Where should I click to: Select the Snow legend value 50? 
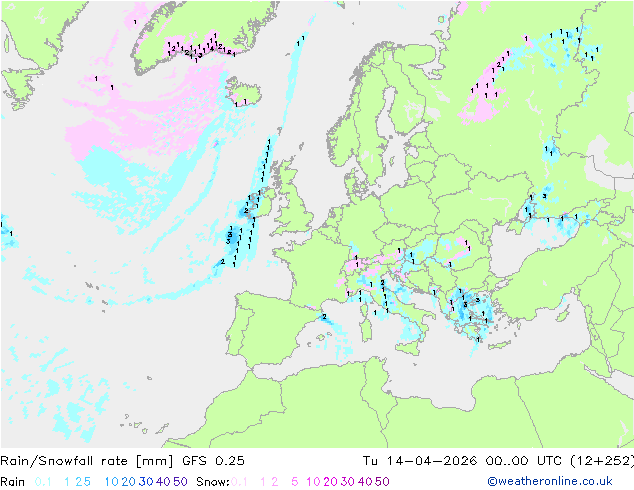click(x=382, y=482)
